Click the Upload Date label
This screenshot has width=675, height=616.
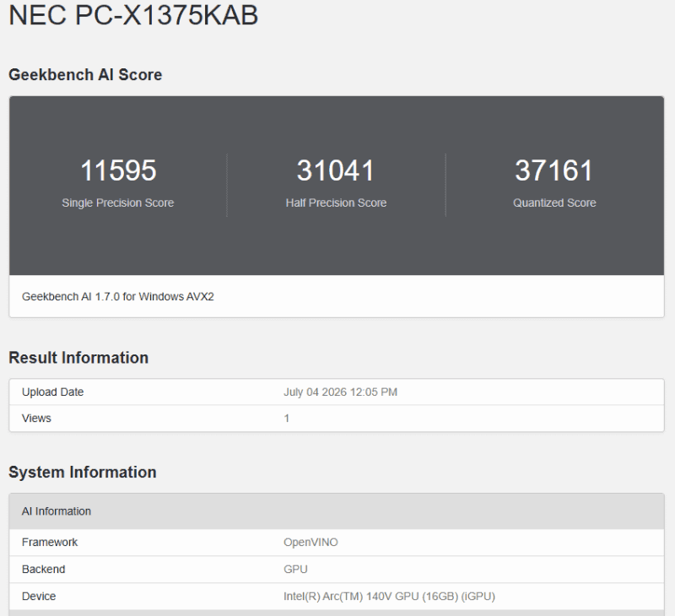point(52,392)
